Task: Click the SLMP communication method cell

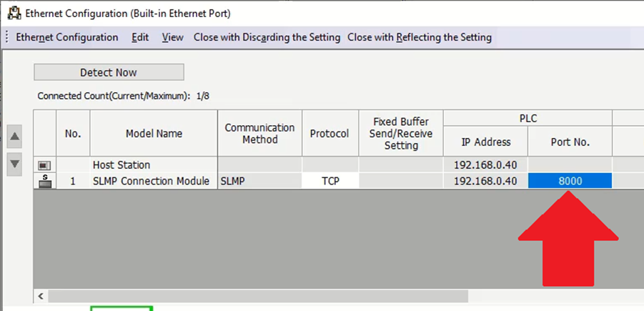Action: click(x=260, y=181)
